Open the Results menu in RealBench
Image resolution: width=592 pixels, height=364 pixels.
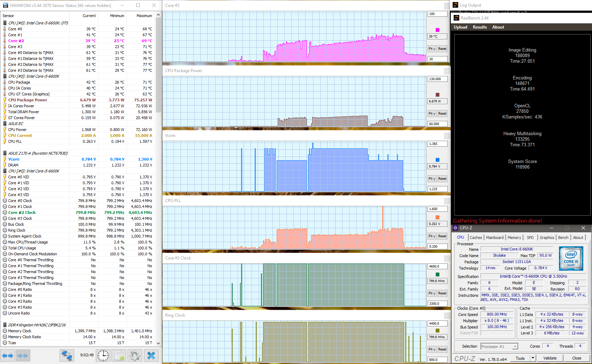479,27
